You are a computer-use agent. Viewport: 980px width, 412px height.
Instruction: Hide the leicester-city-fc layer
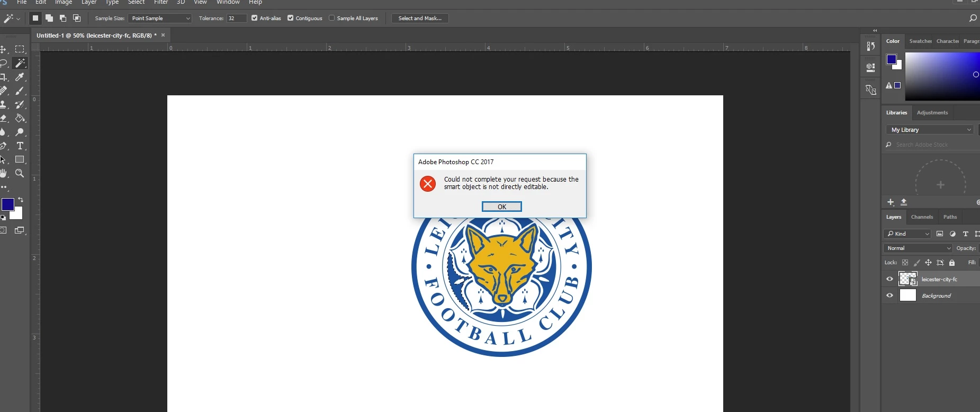(x=889, y=279)
